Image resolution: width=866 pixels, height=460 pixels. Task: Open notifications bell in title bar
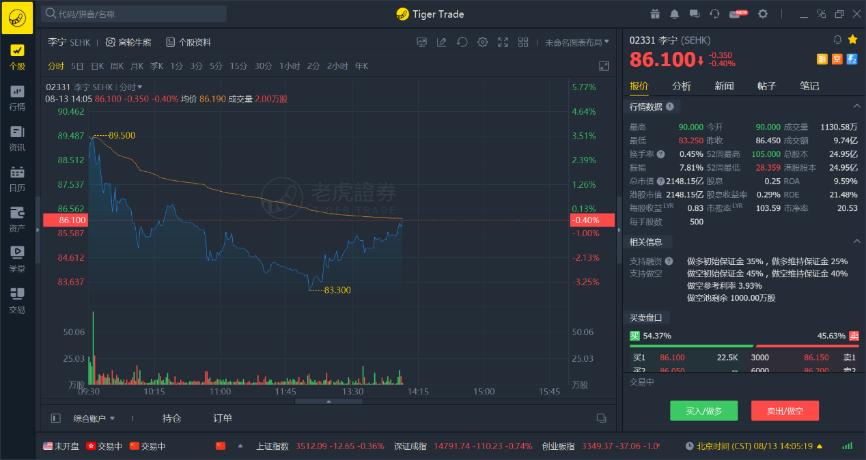[x=674, y=14]
